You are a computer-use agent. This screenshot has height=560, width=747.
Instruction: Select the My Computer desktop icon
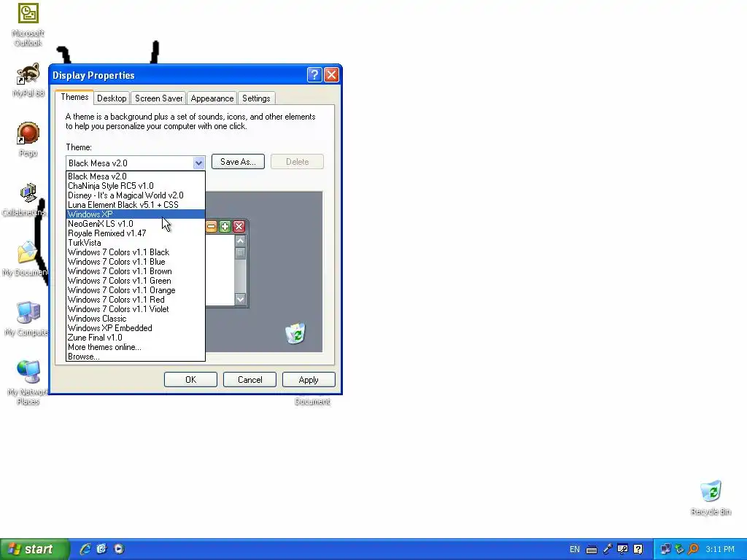pyautogui.click(x=26, y=319)
